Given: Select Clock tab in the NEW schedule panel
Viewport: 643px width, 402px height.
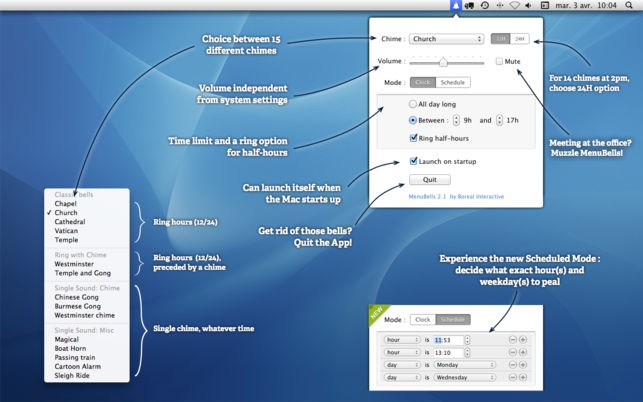Looking at the screenshot, I should pyautogui.click(x=422, y=320).
